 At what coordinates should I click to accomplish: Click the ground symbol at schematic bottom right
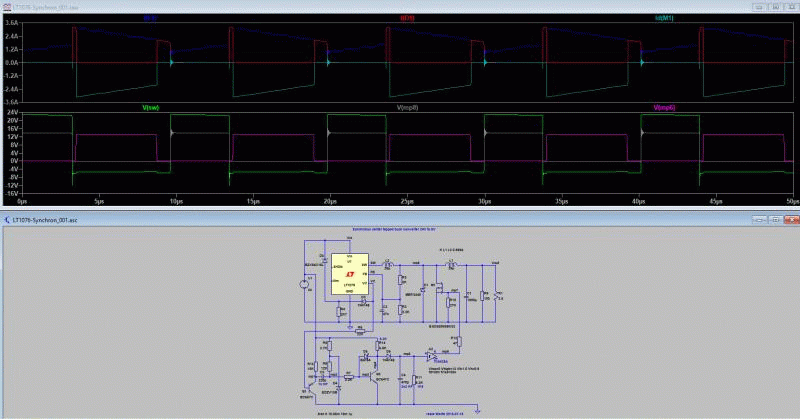point(478,410)
